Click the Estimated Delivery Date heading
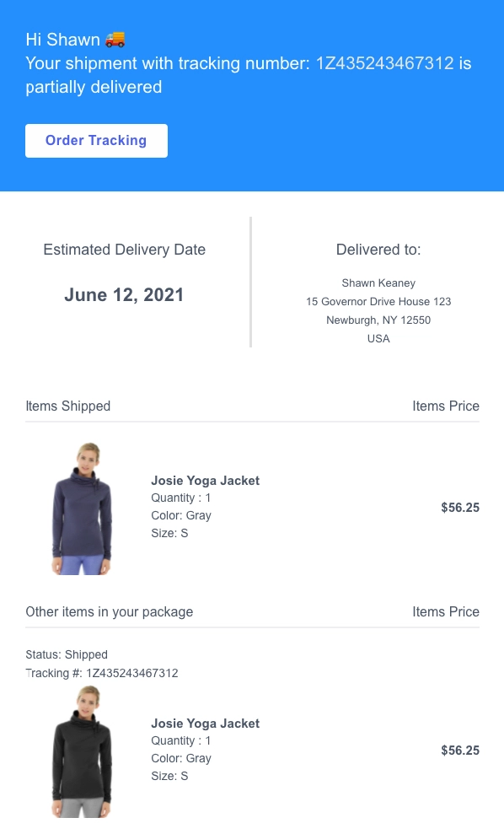This screenshot has height=834, width=504. click(x=125, y=250)
